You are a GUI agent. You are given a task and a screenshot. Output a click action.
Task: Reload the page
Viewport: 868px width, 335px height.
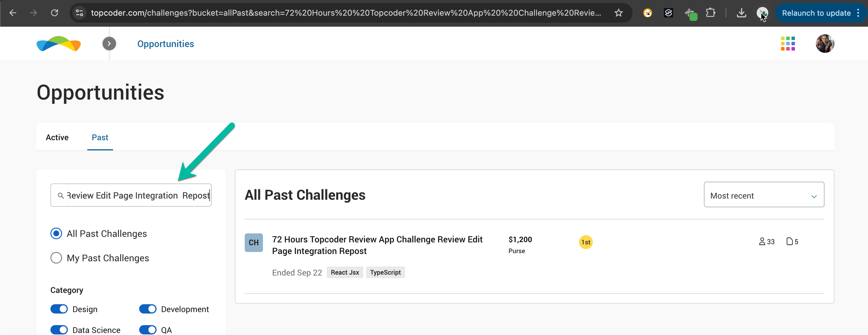pyautogui.click(x=55, y=13)
